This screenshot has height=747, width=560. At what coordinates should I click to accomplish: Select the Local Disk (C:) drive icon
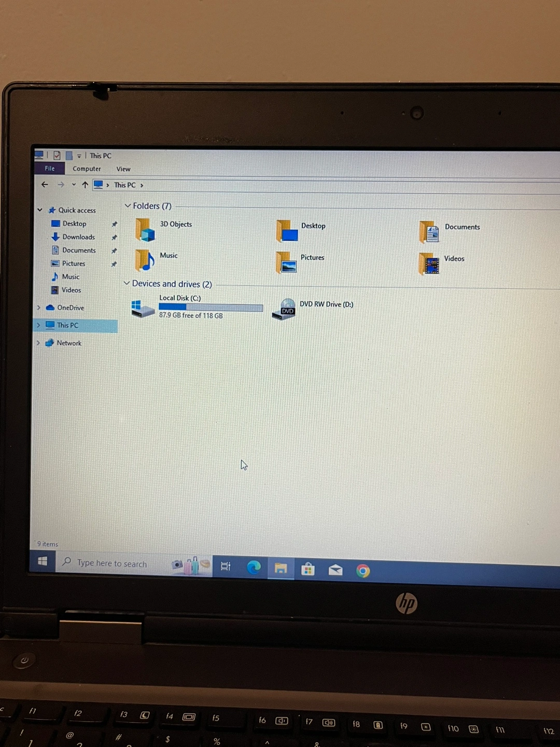pyautogui.click(x=142, y=308)
